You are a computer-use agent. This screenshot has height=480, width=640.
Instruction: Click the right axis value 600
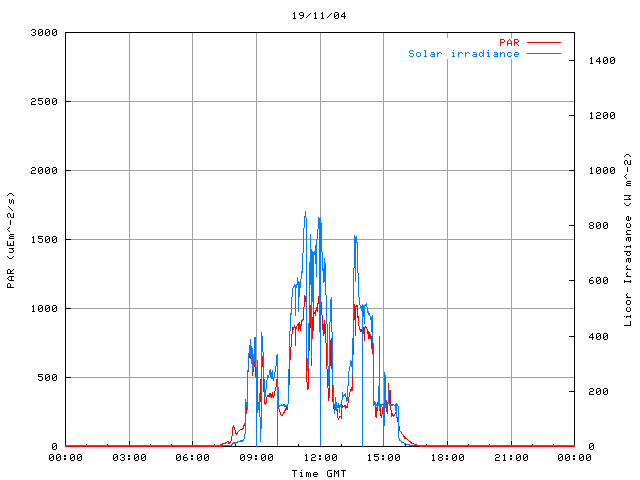click(598, 281)
